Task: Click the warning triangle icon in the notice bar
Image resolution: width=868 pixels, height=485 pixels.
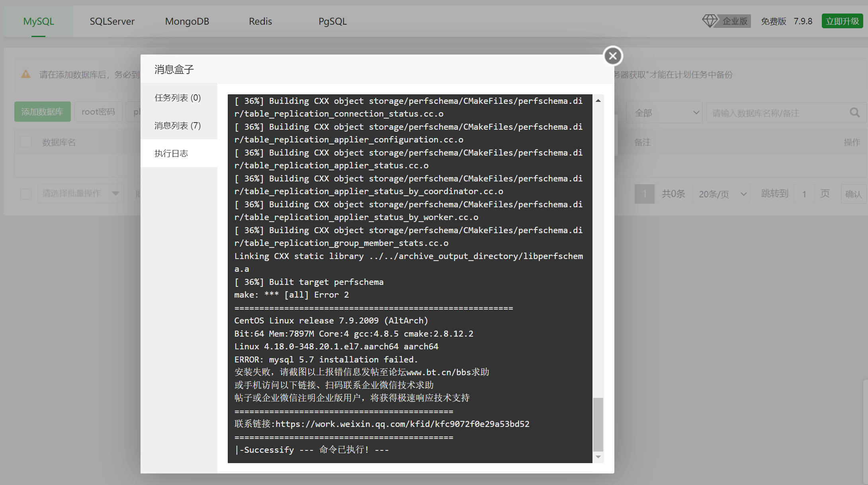Action: coord(26,74)
